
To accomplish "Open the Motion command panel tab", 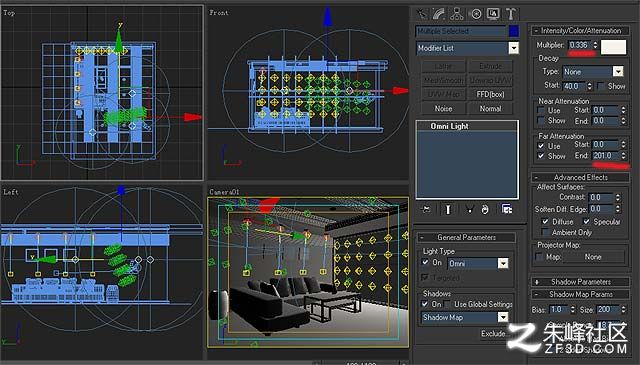I will 476,14.
